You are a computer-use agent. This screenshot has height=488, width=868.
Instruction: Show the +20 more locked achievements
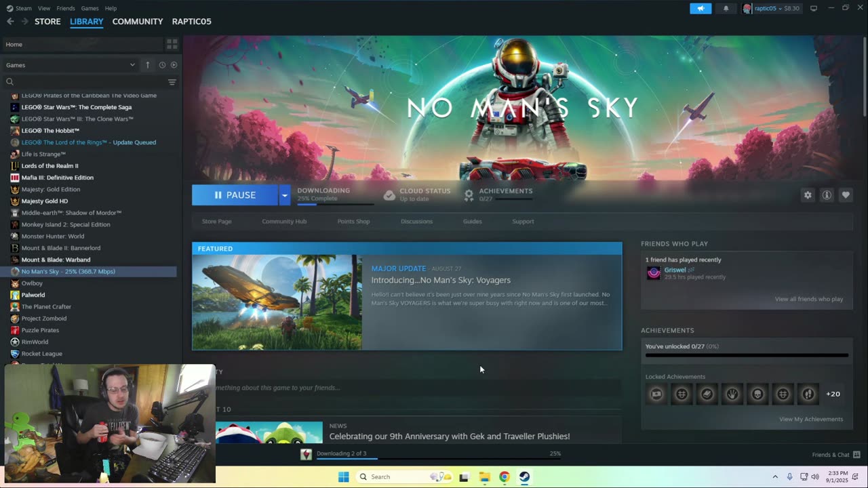coord(833,394)
